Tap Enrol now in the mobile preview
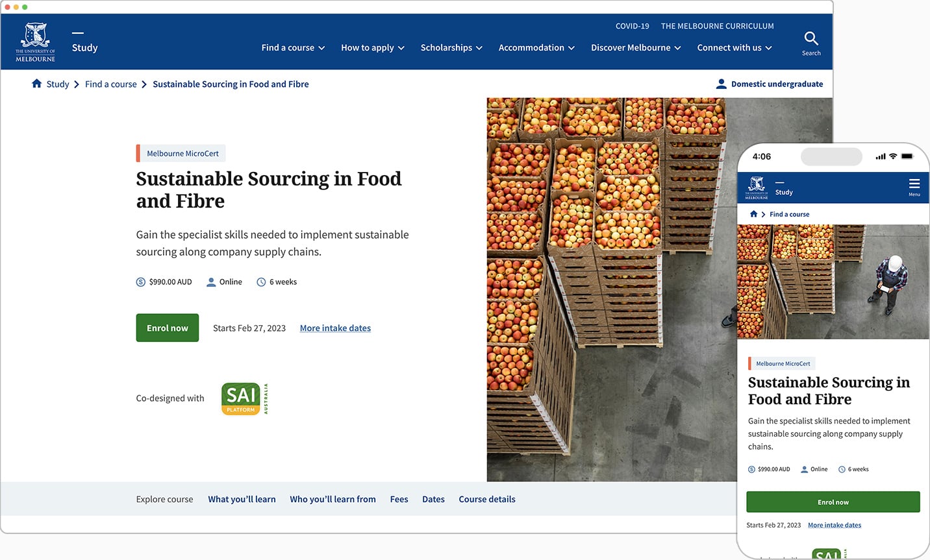This screenshot has width=930, height=560. (833, 502)
